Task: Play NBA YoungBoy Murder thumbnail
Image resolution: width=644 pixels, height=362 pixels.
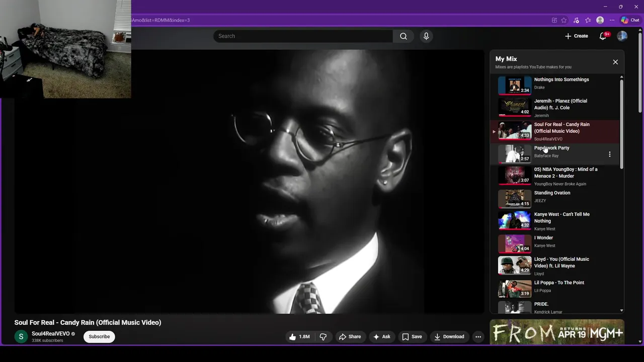Action: [514, 175]
